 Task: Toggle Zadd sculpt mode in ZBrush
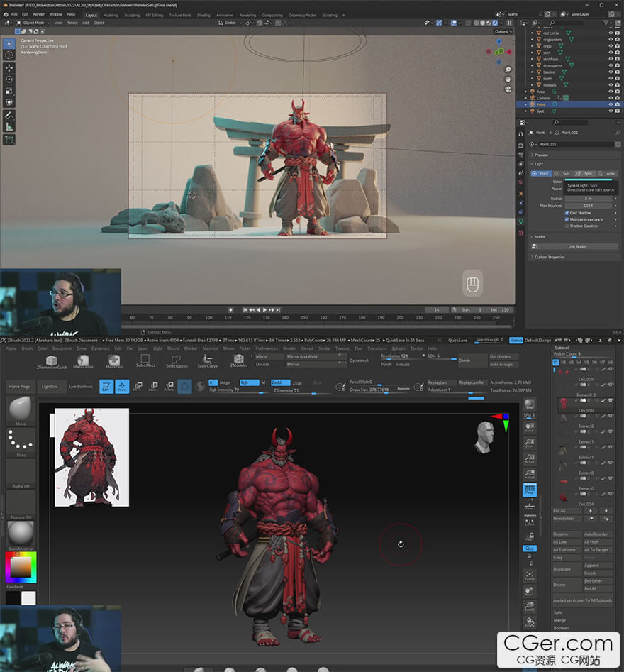(281, 382)
